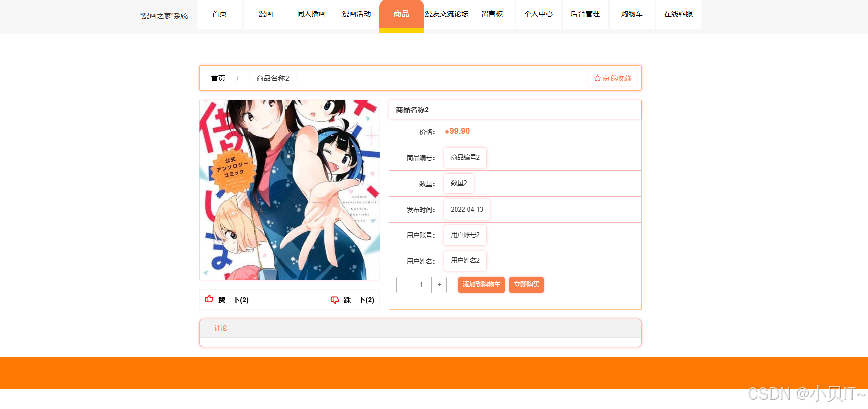The width and height of the screenshot is (868, 409).
Task: Click the thumbs-down dislike icon
Action: [x=335, y=300]
